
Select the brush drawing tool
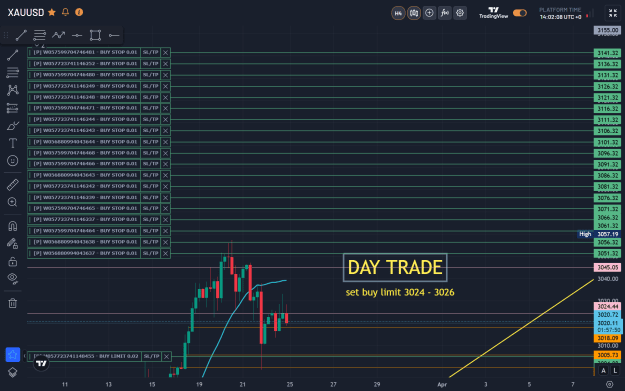13,126
